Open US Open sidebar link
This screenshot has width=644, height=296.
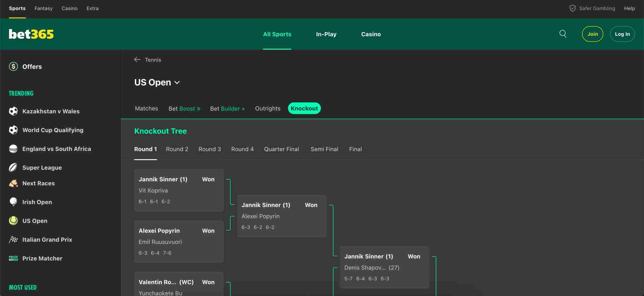pos(35,221)
